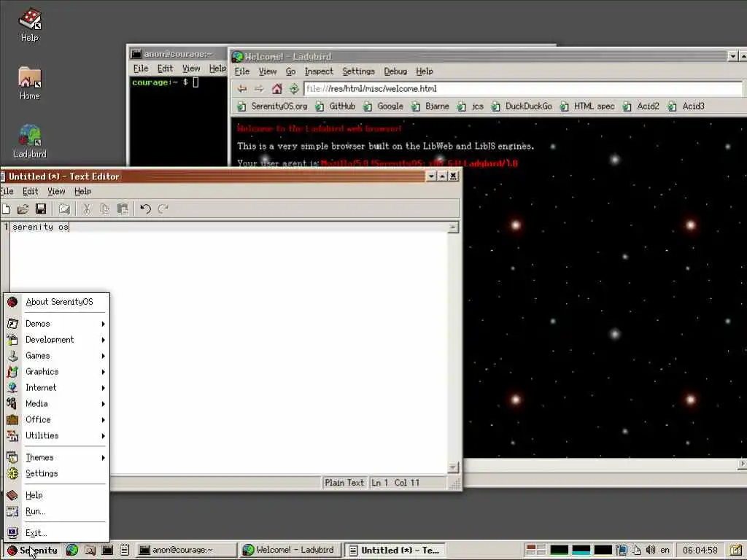Open the Go menu in Ladybird

click(290, 71)
